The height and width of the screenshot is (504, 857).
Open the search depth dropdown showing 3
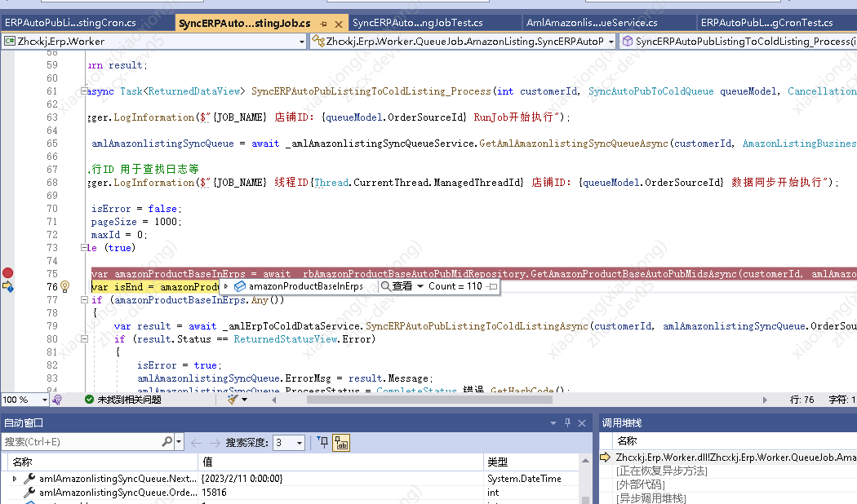(300, 442)
